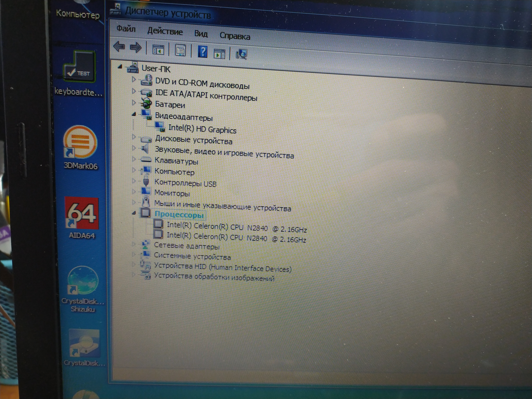
Task: Expand IDE ATA/ATAPI контроллеры node
Action: (134, 91)
